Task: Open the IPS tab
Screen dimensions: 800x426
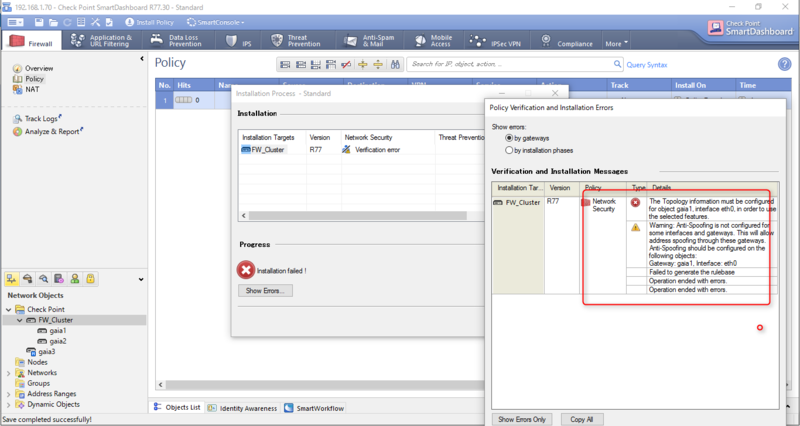Action: pos(239,41)
